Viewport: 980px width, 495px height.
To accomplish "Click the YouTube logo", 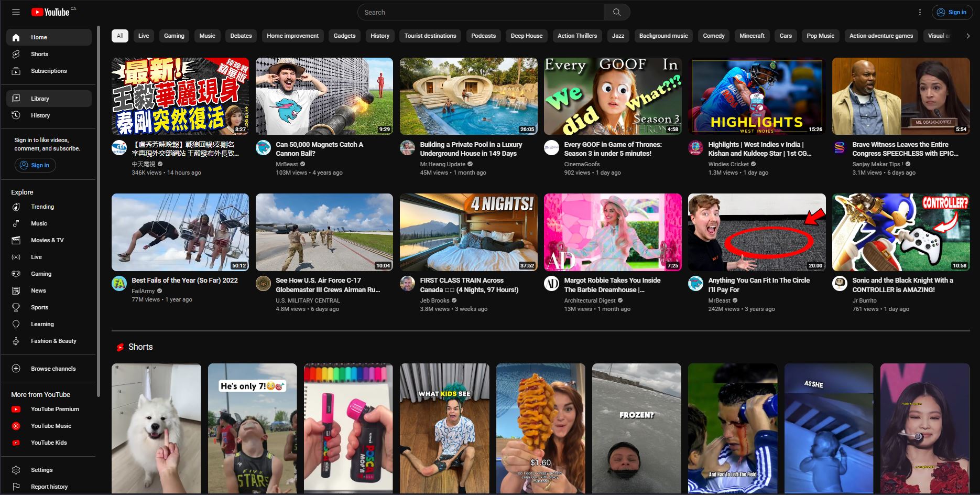I will tap(50, 12).
